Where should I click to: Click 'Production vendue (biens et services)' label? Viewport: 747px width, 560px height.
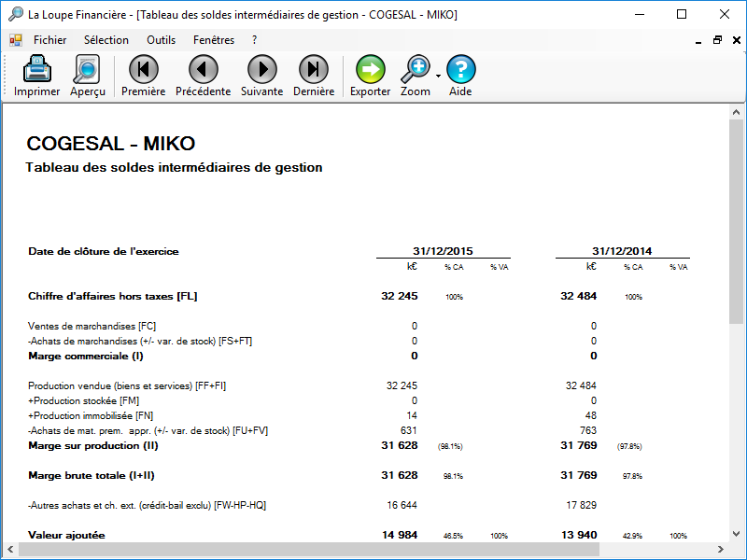[x=127, y=385]
